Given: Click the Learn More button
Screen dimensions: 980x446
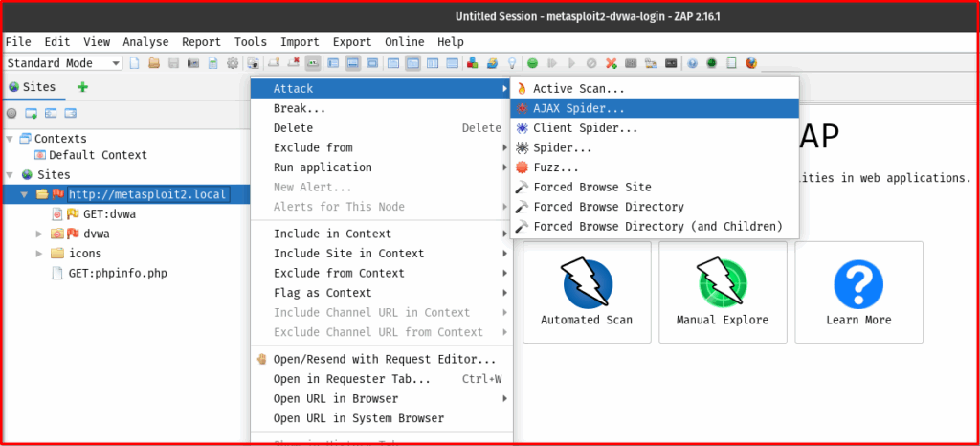Looking at the screenshot, I should pyautogui.click(x=858, y=292).
